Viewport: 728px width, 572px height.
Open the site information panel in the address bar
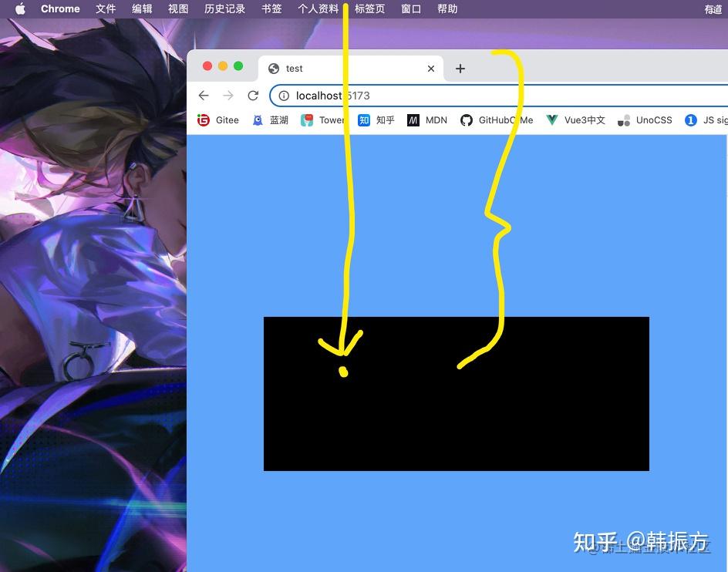pos(285,96)
